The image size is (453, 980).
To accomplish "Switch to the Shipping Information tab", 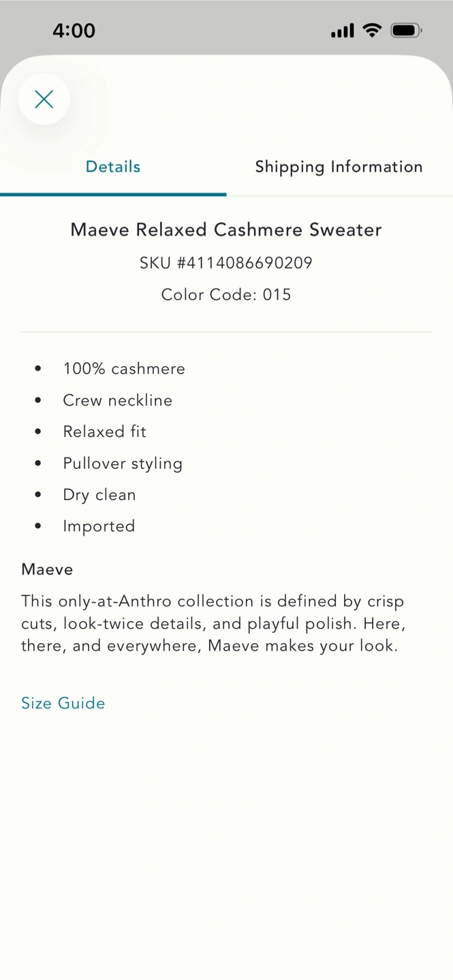I will 339,167.
